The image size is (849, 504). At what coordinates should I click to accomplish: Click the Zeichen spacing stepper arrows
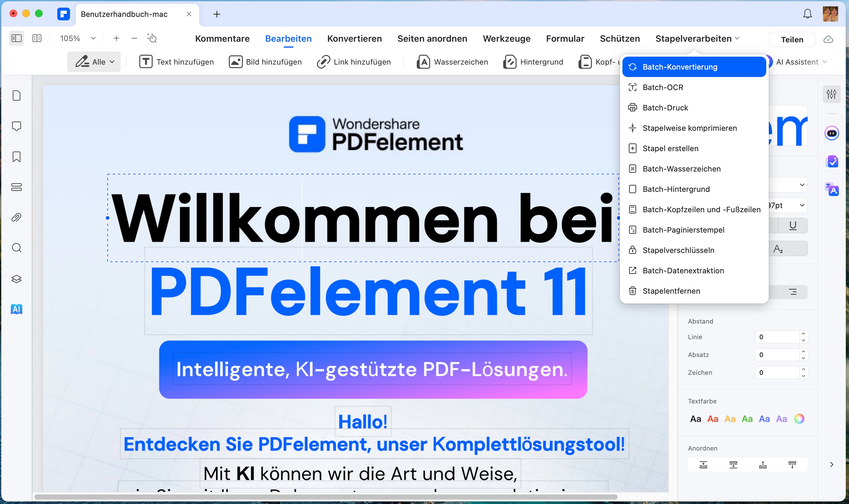point(803,372)
